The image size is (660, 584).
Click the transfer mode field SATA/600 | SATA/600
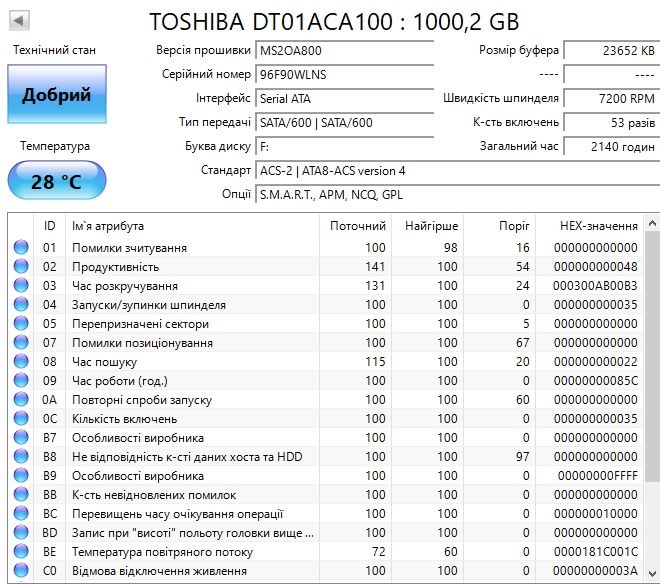point(344,123)
